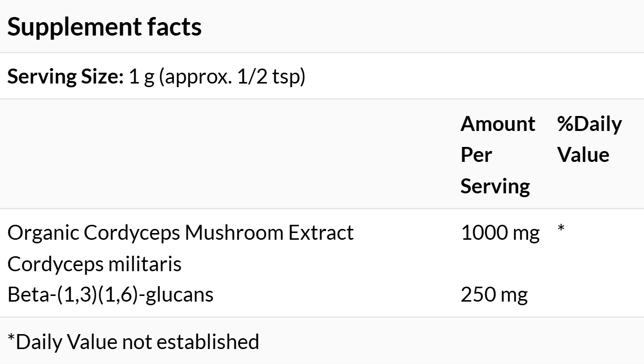Click the Daily Value not established footnote
This screenshot has height=364, width=644.
pos(133,341)
